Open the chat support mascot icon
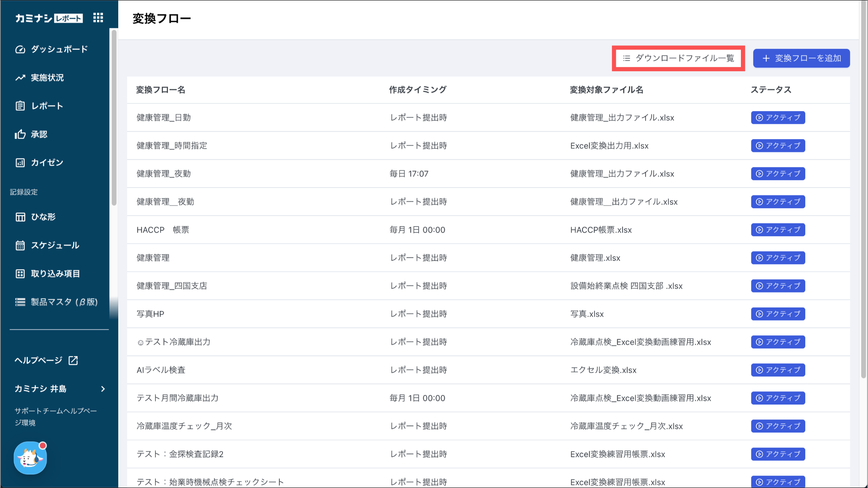This screenshot has width=868, height=488. click(x=30, y=458)
